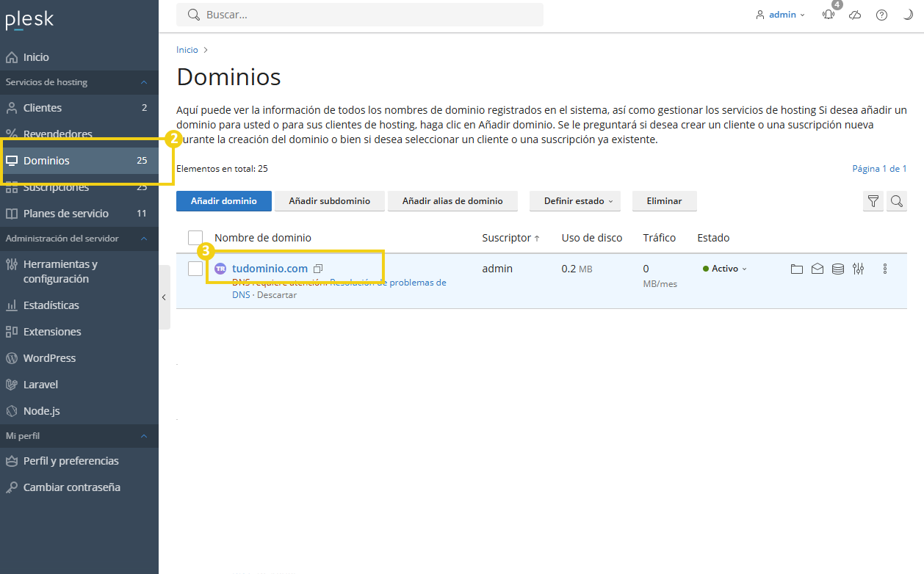Click the Descartar link
This screenshot has height=574, width=924.
(277, 295)
